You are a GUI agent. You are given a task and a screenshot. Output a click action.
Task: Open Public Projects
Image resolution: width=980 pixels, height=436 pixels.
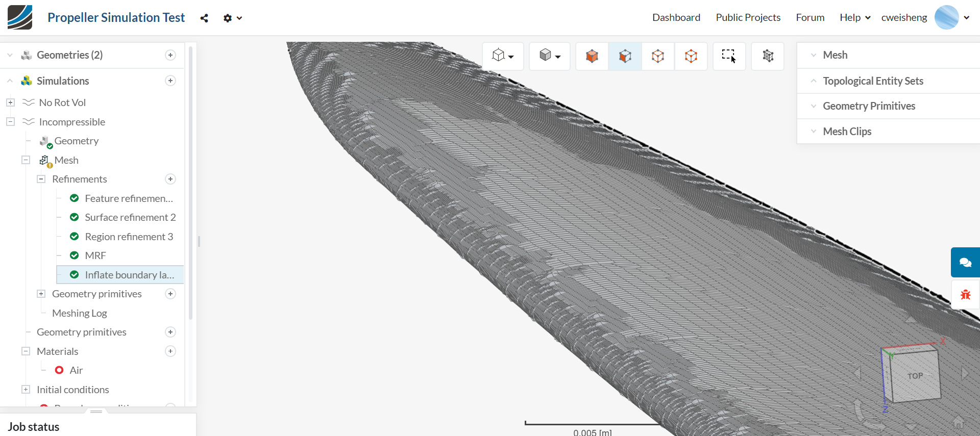click(748, 18)
